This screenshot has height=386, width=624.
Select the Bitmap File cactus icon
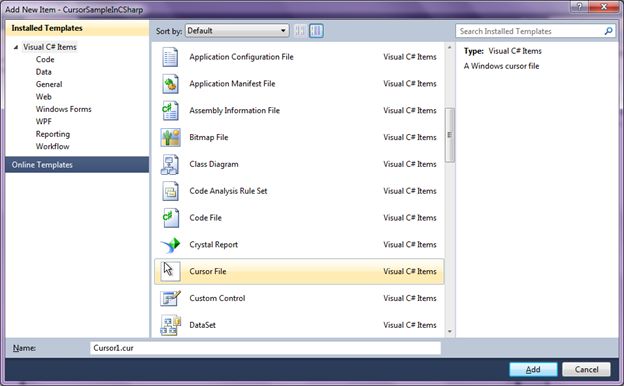click(x=170, y=137)
